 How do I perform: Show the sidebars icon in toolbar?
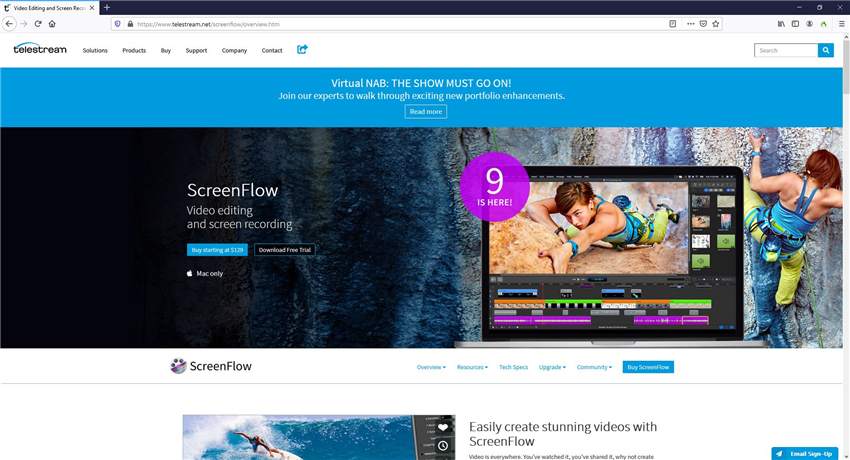pyautogui.click(x=795, y=24)
